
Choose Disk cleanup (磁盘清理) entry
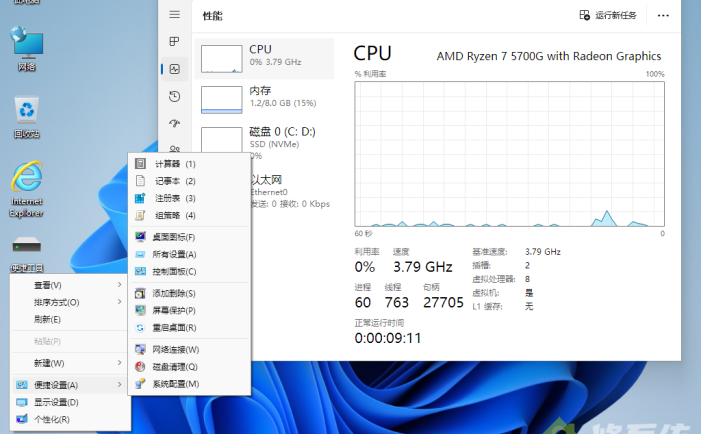(189, 367)
